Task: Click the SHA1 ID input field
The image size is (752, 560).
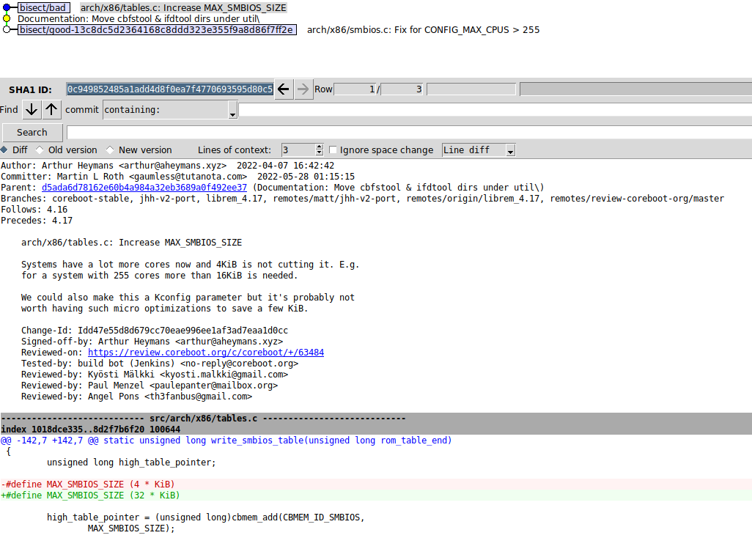Action: point(170,89)
